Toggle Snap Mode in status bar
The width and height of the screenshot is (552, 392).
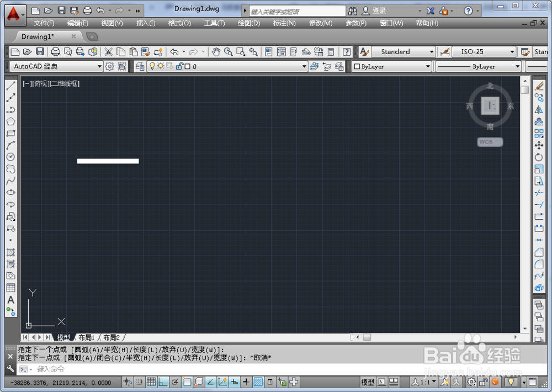pyautogui.click(x=140, y=382)
